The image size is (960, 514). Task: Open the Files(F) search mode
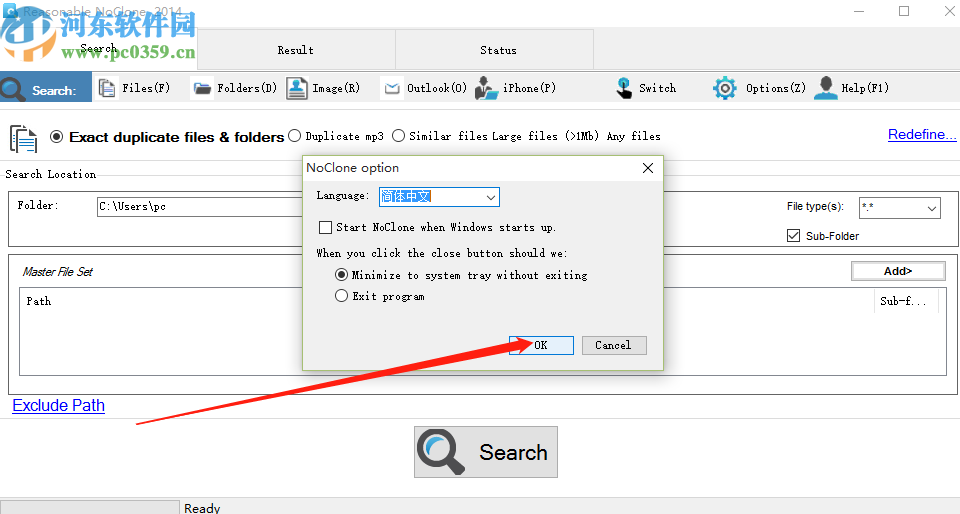click(x=135, y=88)
